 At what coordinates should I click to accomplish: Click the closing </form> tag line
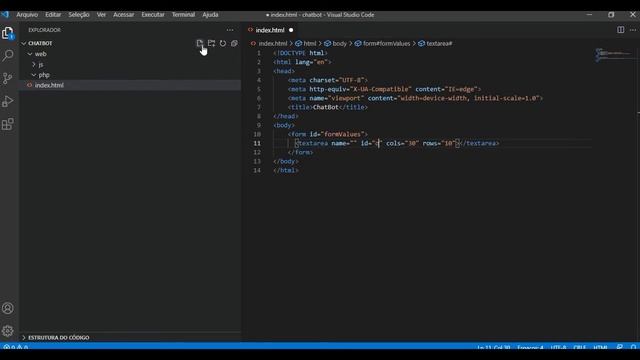[300, 152]
